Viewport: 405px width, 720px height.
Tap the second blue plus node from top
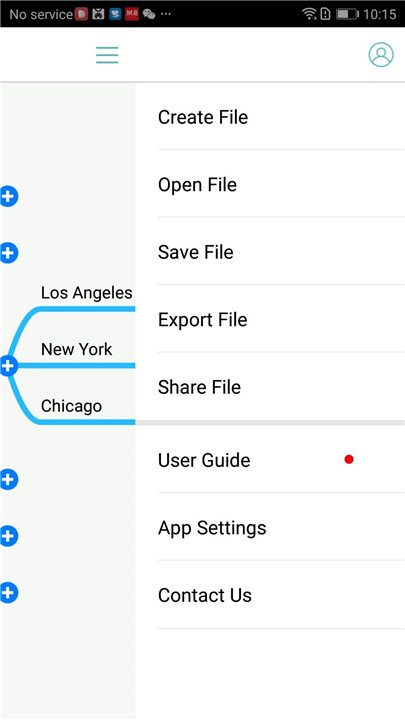[x=8, y=253]
